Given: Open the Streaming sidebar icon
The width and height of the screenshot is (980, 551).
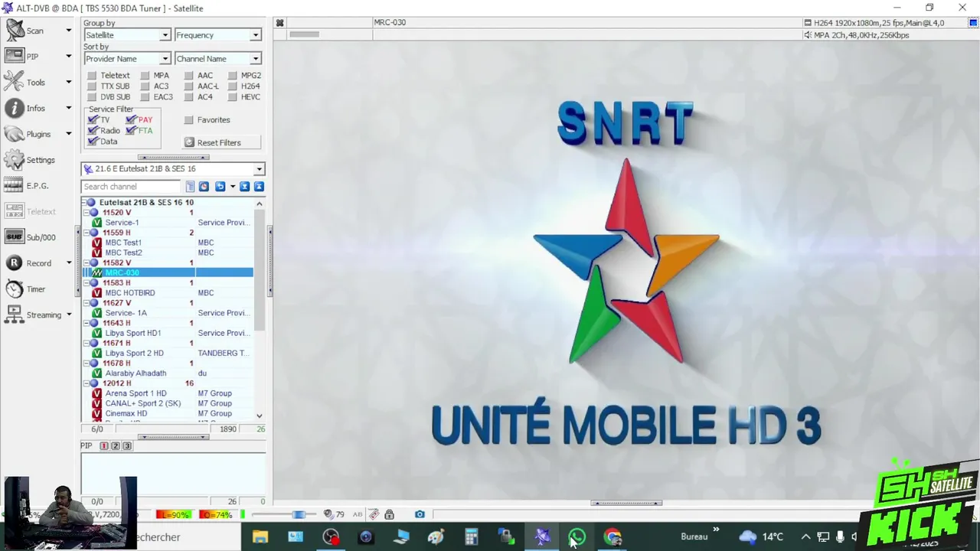Looking at the screenshot, I should coord(15,315).
